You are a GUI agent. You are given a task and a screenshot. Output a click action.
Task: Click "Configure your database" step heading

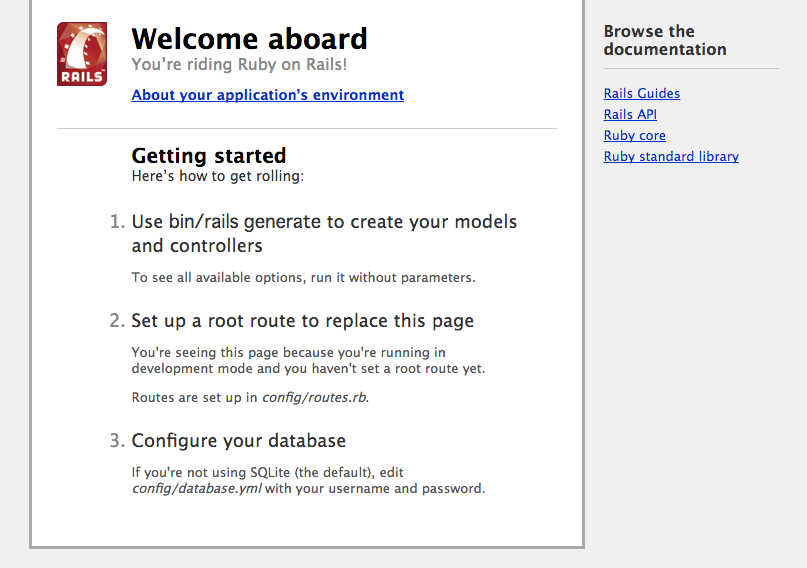point(239,440)
